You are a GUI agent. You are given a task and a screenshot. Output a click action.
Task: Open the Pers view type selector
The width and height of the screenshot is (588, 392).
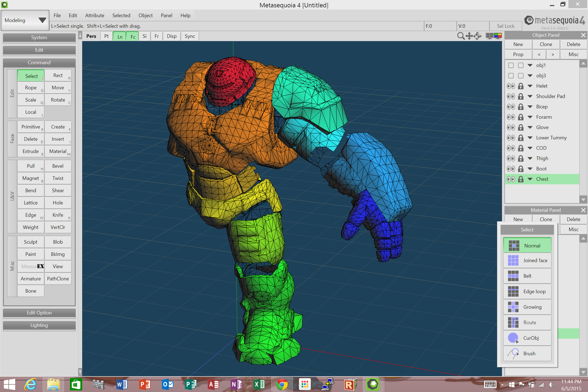(x=91, y=36)
